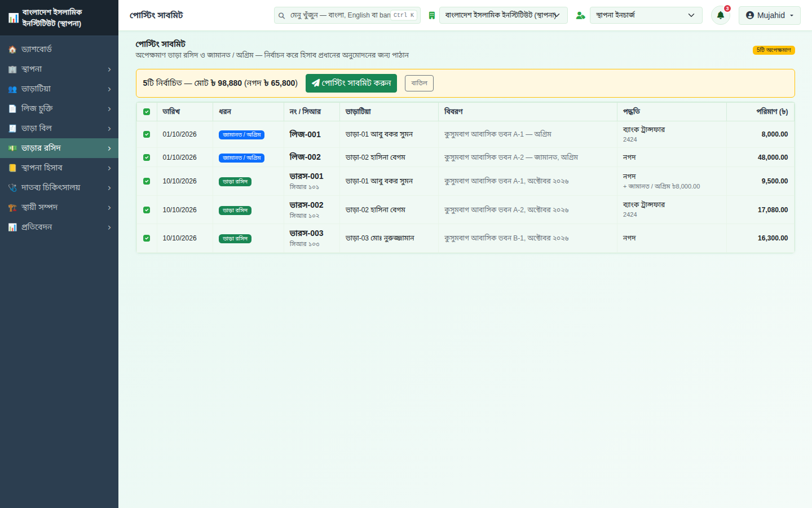Expand the লিজ চুক্তি sidebar chevron
Image resolution: width=812 pixels, height=508 pixels.
pos(109,109)
